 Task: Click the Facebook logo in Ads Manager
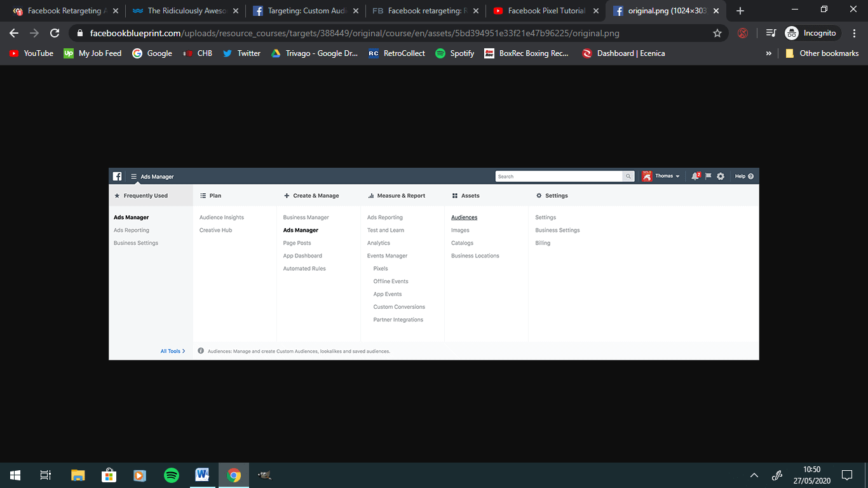click(x=118, y=176)
